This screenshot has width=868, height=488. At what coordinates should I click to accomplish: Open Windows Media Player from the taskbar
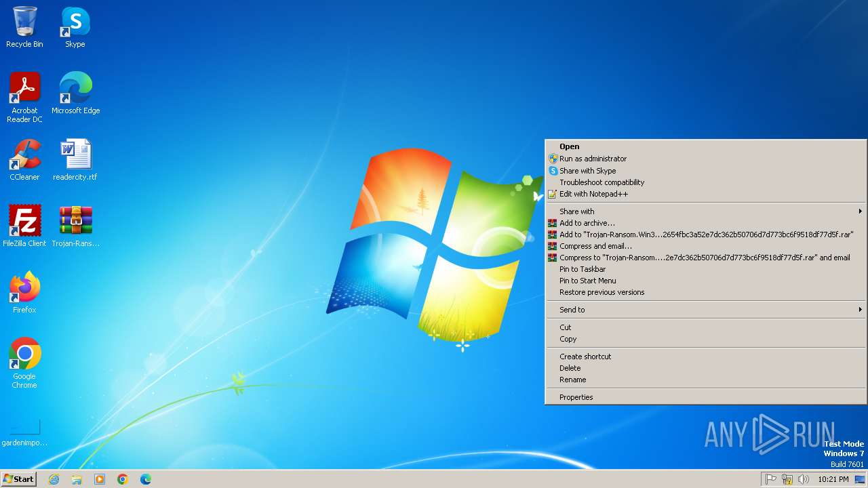click(100, 479)
